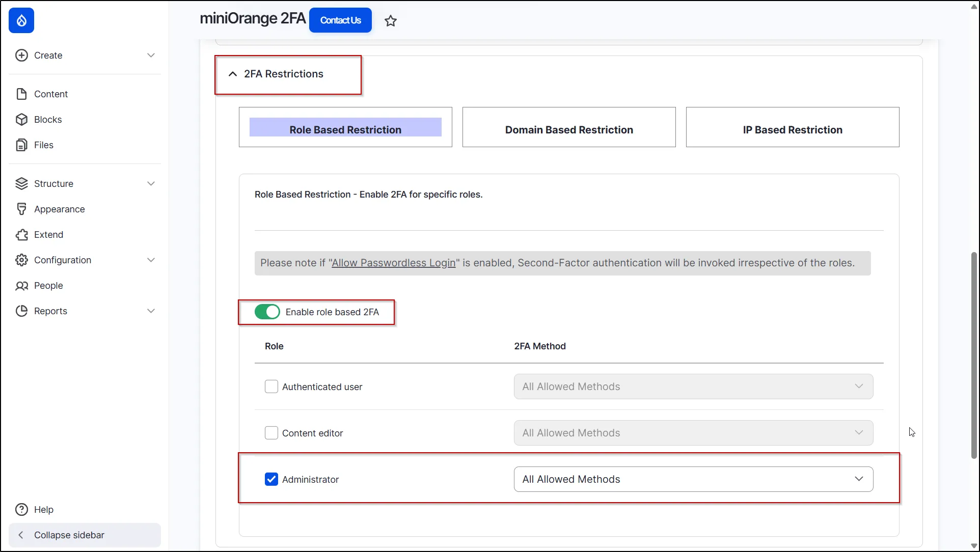Click the miniOrange 2FA page title
Image resolution: width=980 pixels, height=552 pixels.
coord(253,18)
